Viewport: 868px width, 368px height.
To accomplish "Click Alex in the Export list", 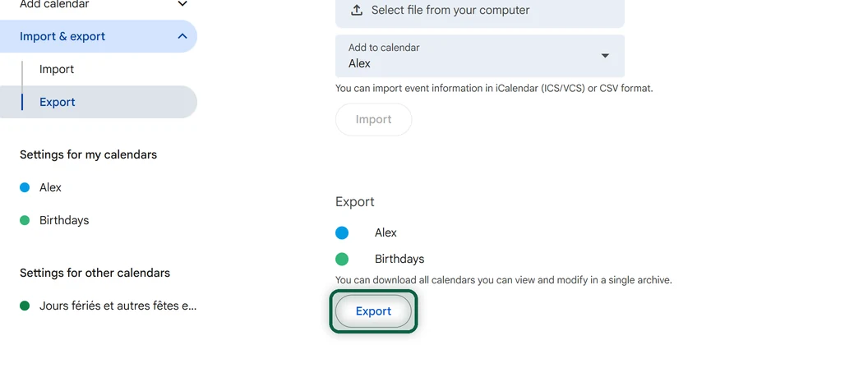I will pyautogui.click(x=386, y=233).
